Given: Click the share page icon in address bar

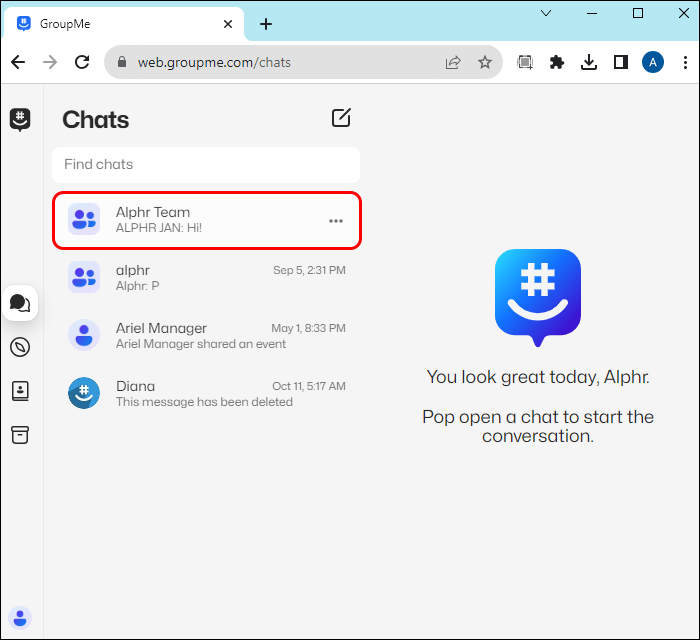Looking at the screenshot, I should tap(453, 62).
